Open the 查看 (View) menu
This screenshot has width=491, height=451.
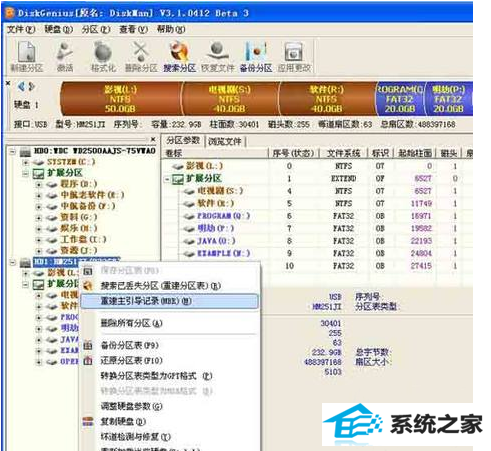[133, 29]
